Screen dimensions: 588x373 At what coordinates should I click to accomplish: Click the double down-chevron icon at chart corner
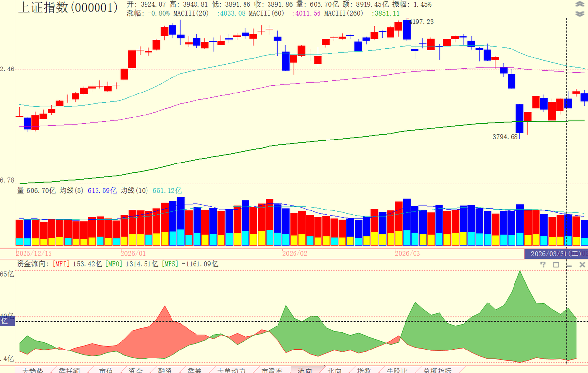tap(581, 14)
